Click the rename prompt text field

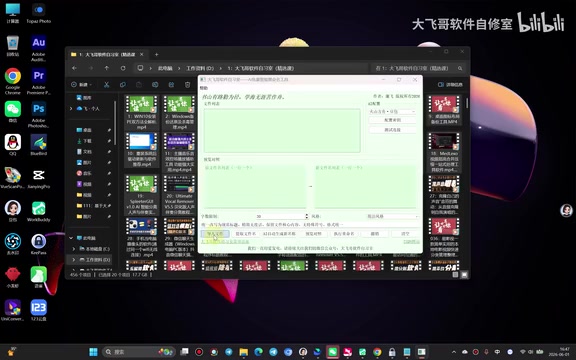(310, 224)
